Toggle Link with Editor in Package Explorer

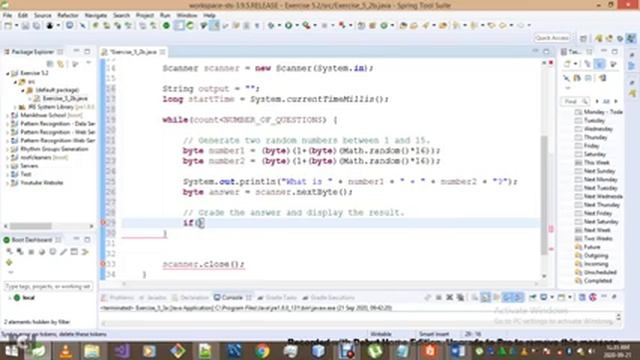point(61,64)
